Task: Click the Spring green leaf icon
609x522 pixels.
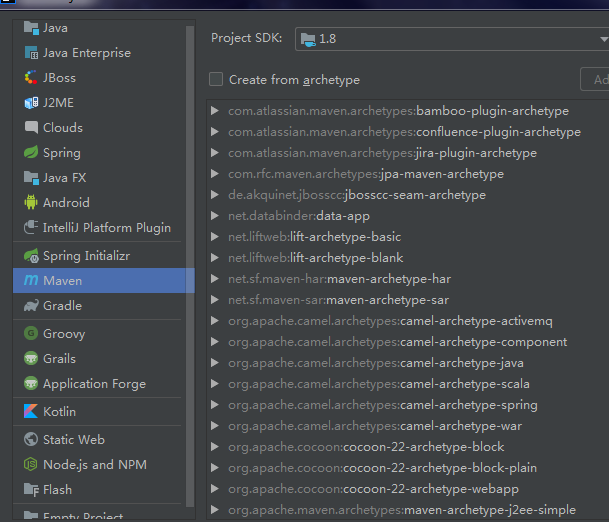Action: click(31, 153)
